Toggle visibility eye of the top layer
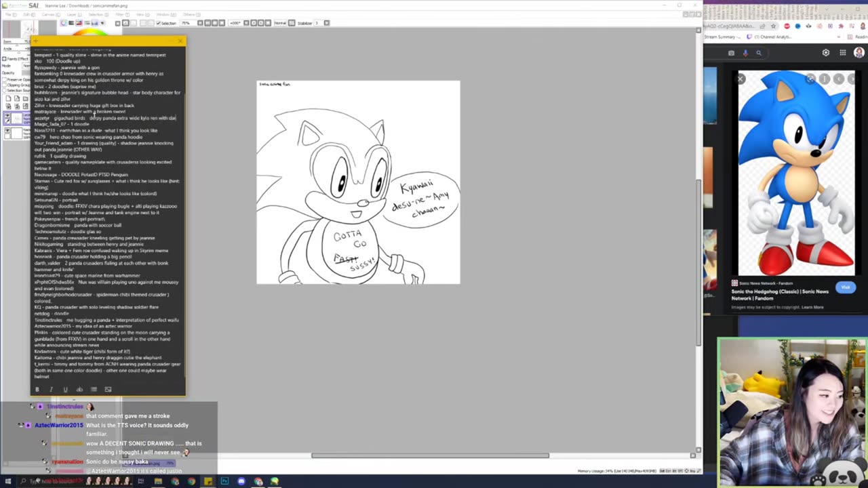Image resolution: width=868 pixels, height=488 pixels. [x=7, y=115]
